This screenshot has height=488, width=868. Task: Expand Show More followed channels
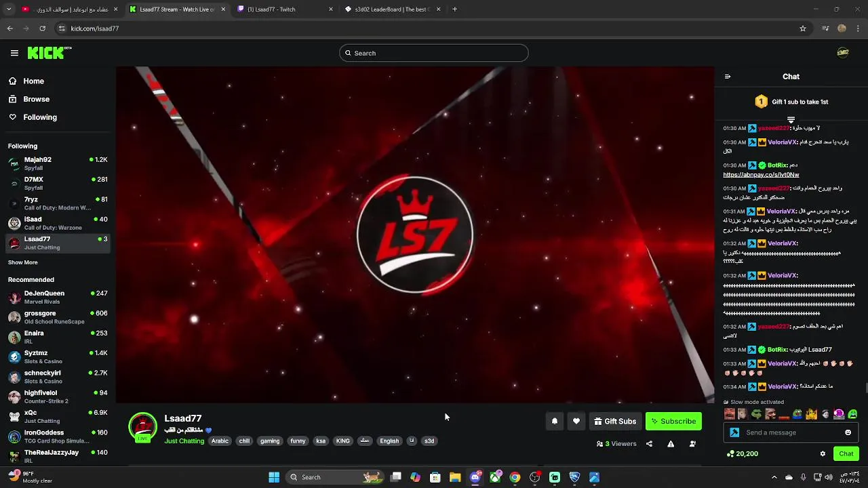click(23, 262)
